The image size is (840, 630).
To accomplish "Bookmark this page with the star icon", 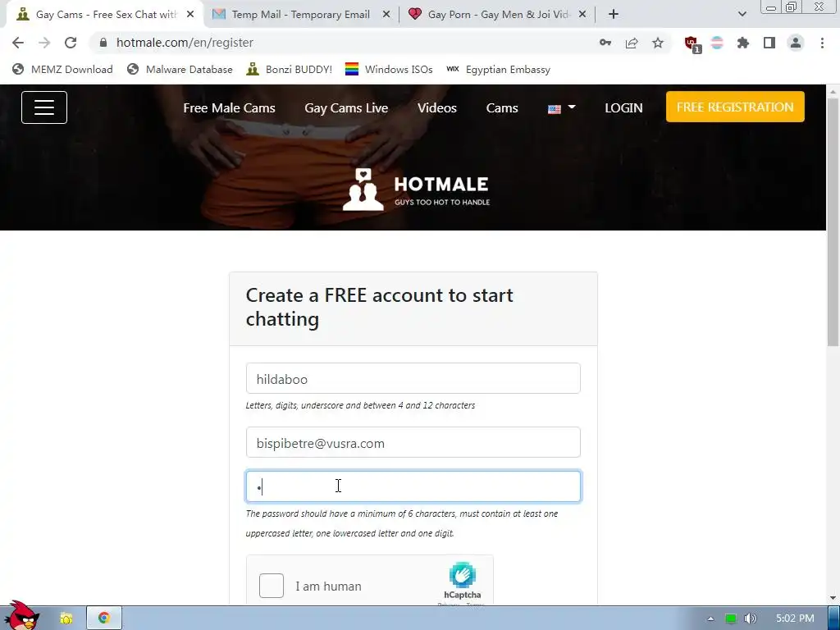I will (x=658, y=43).
